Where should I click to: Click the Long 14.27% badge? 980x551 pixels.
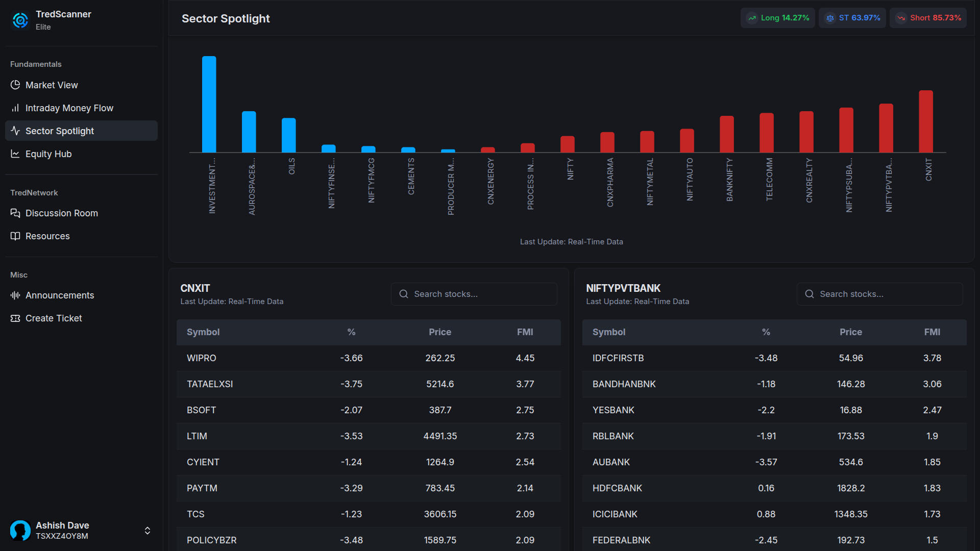(778, 18)
